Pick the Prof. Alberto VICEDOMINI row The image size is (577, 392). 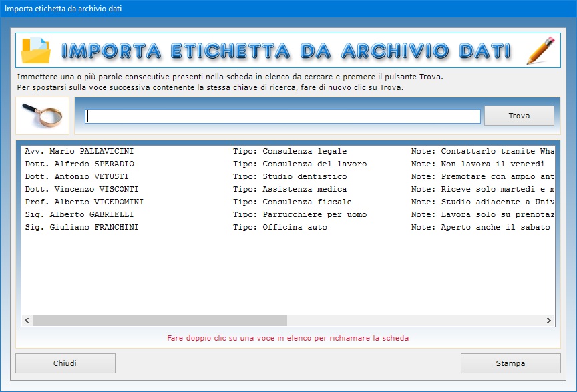click(84, 202)
